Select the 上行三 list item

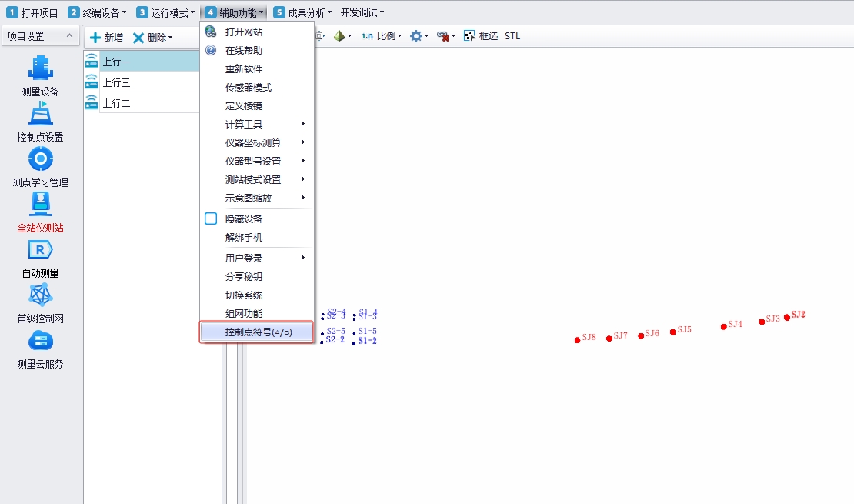117,82
